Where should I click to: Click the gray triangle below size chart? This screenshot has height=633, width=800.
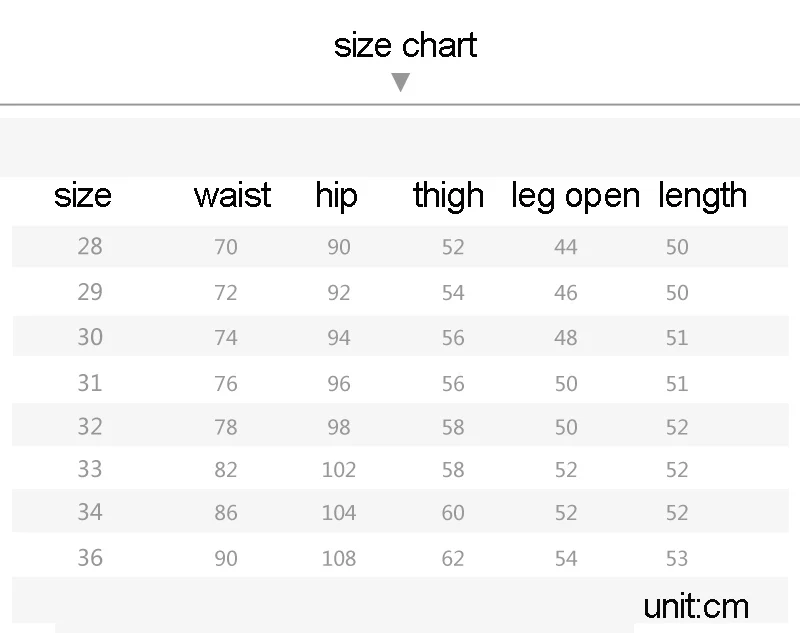(401, 82)
